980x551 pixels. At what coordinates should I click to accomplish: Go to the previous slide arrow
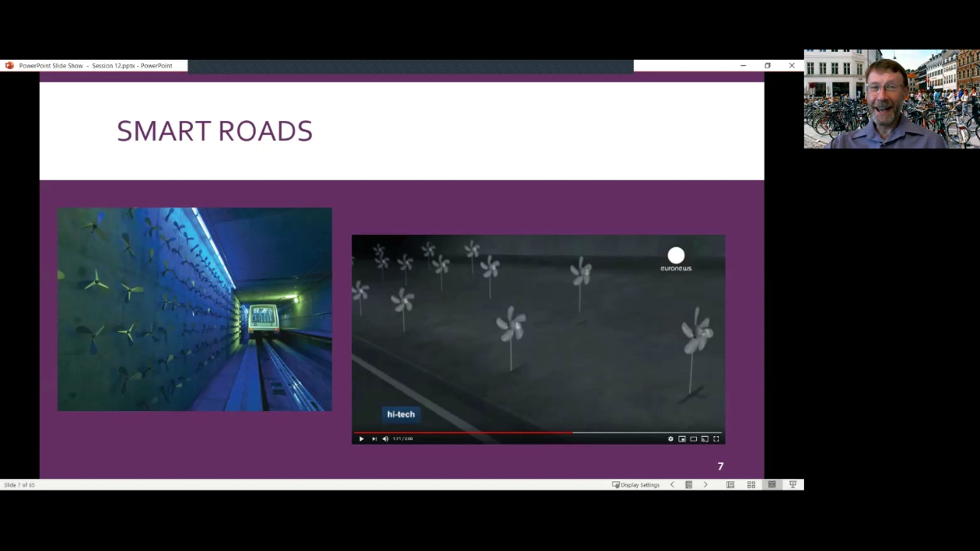coord(672,485)
